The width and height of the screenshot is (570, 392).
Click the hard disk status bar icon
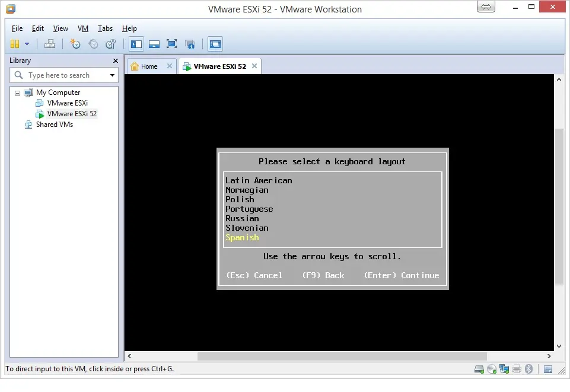coord(479,369)
